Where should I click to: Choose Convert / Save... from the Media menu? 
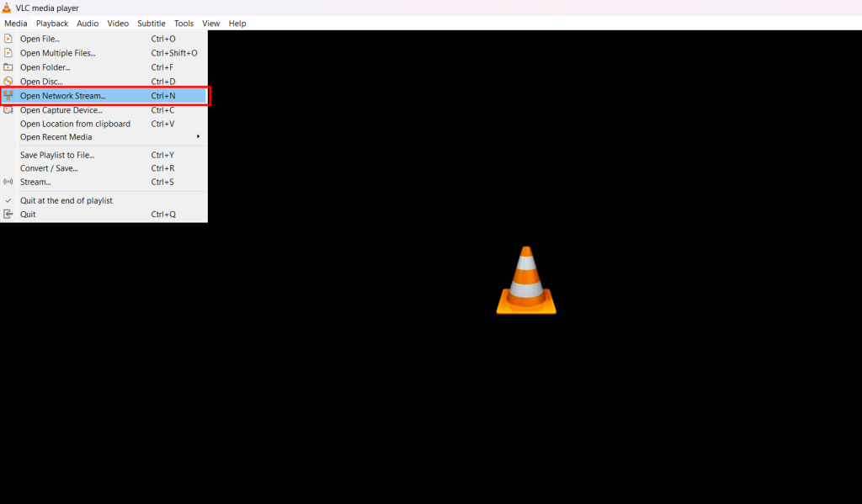point(49,168)
